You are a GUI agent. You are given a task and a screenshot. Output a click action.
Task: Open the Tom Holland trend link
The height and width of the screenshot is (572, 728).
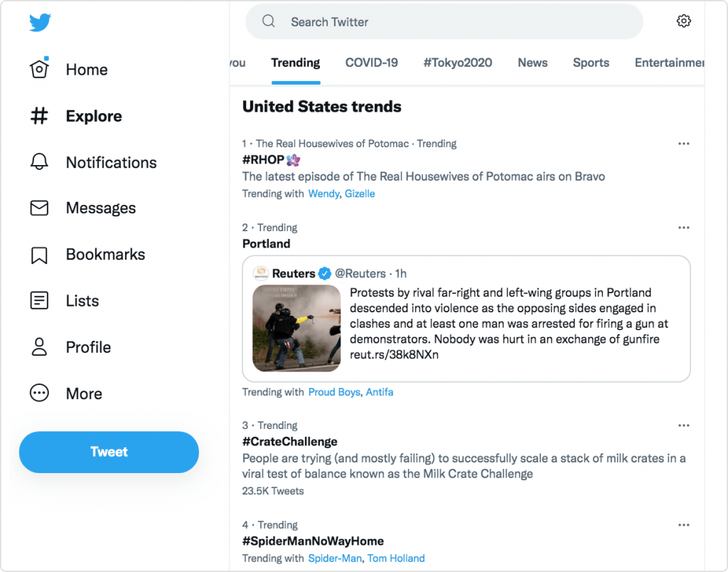[396, 558]
